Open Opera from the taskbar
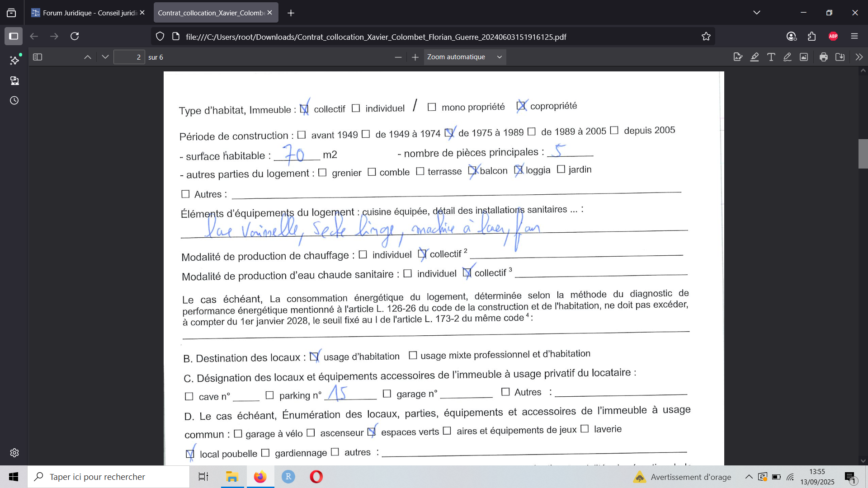This screenshot has height=488, width=868. 316,477
